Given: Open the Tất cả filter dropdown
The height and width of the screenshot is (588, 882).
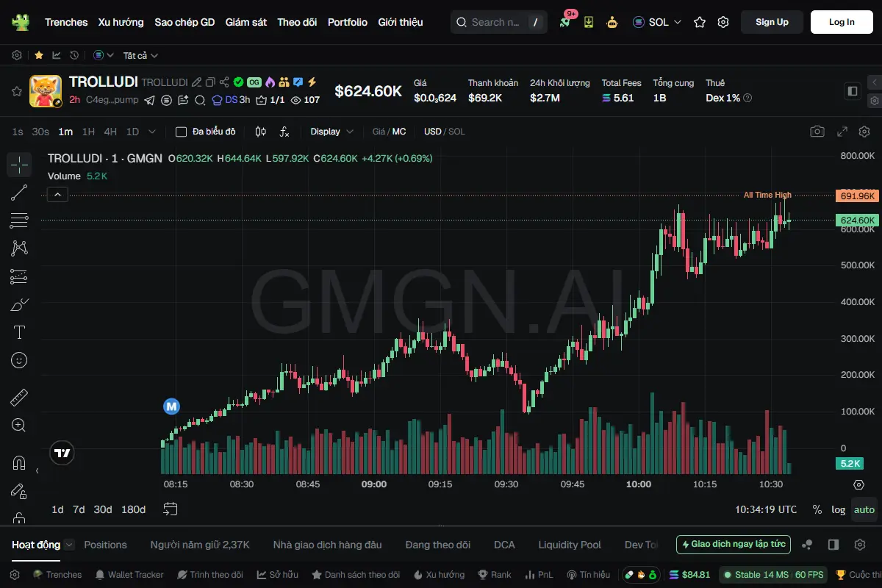Looking at the screenshot, I should (140, 55).
